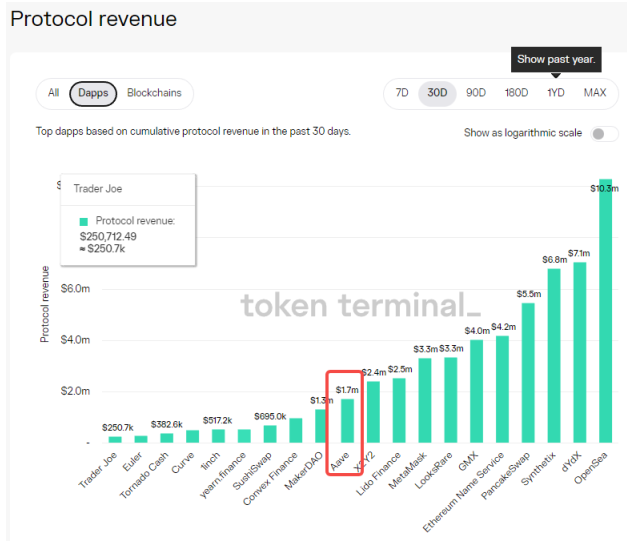The height and width of the screenshot is (542, 627).
Task: Click the LooksRare axis label
Action: tap(433, 470)
